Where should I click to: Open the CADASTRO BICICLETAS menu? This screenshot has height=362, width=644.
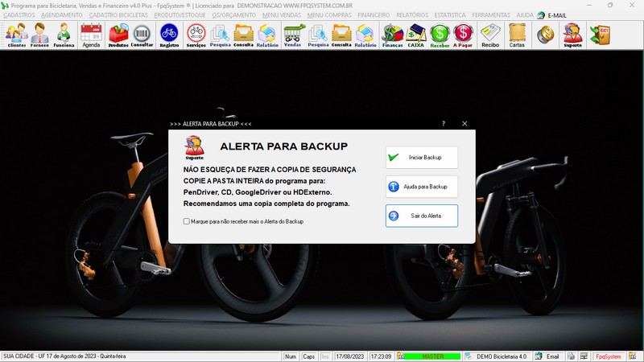click(118, 14)
